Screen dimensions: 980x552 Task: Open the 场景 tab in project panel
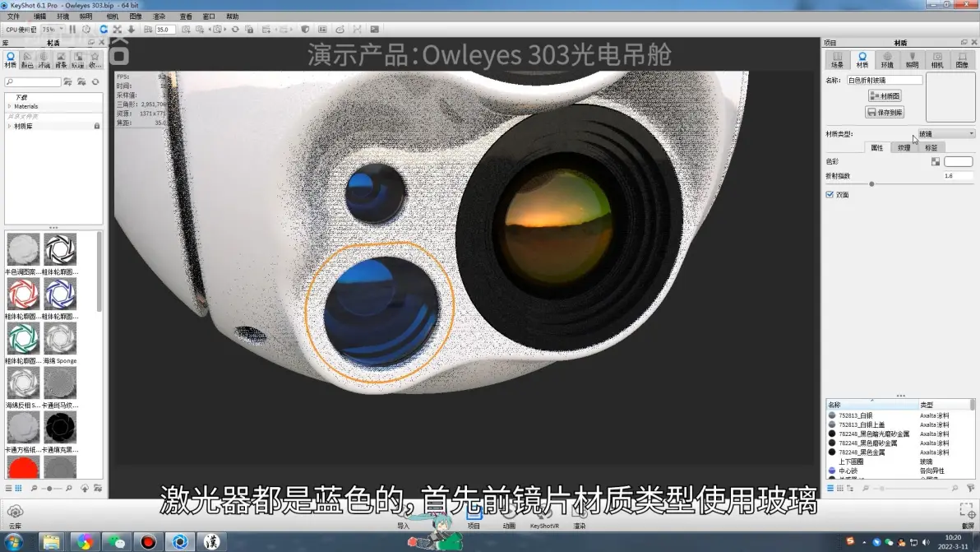click(837, 60)
